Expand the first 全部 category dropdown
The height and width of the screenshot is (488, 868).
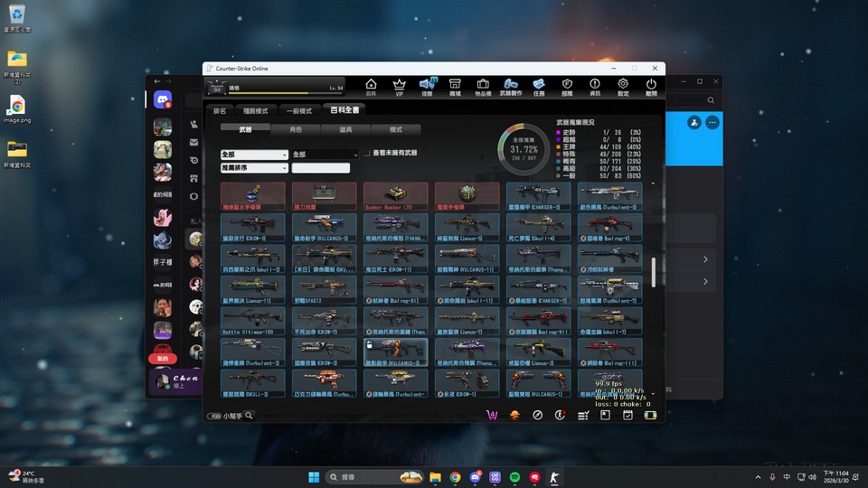click(253, 155)
